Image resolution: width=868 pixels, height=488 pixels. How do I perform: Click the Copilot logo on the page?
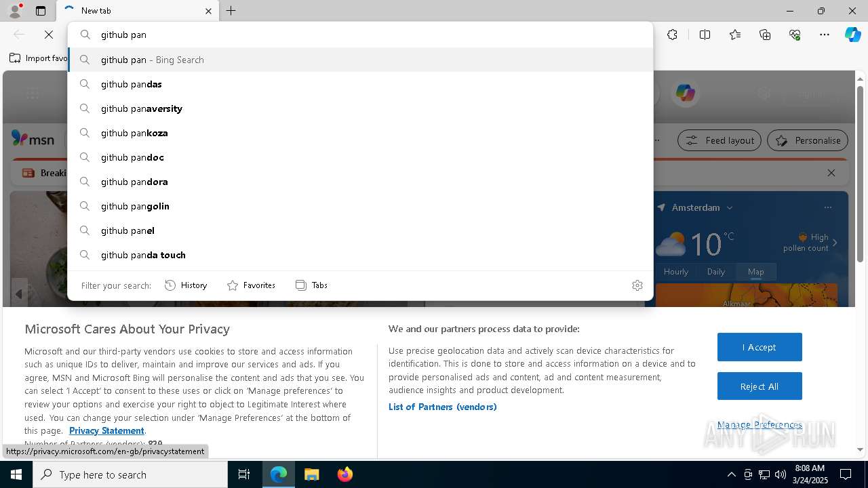[x=685, y=94]
